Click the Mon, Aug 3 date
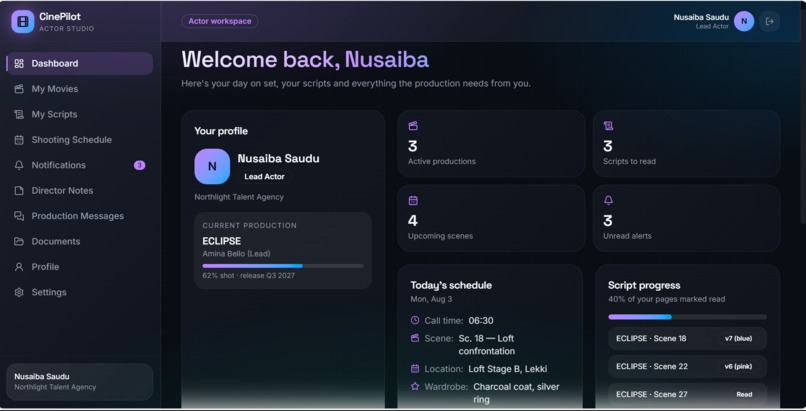 click(431, 299)
